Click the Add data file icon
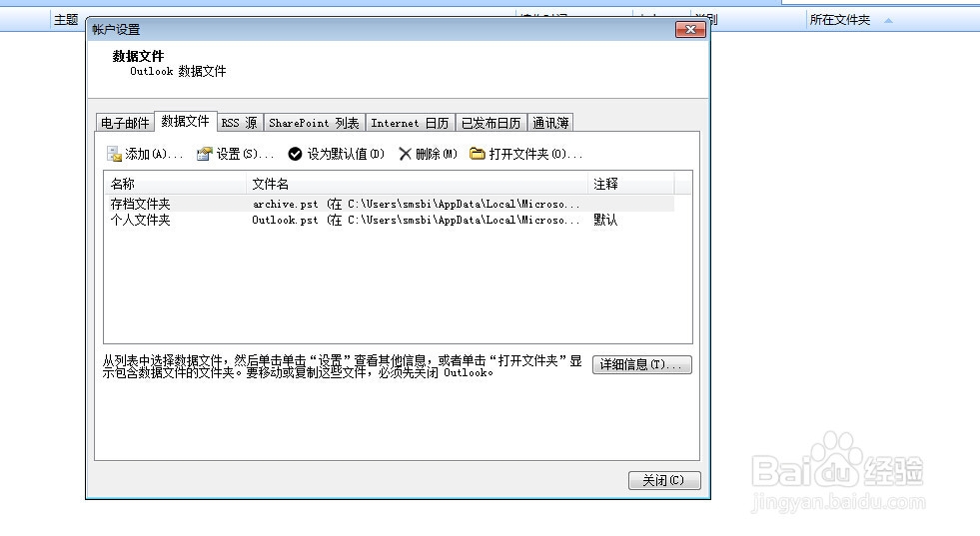980x536 pixels. 114,154
